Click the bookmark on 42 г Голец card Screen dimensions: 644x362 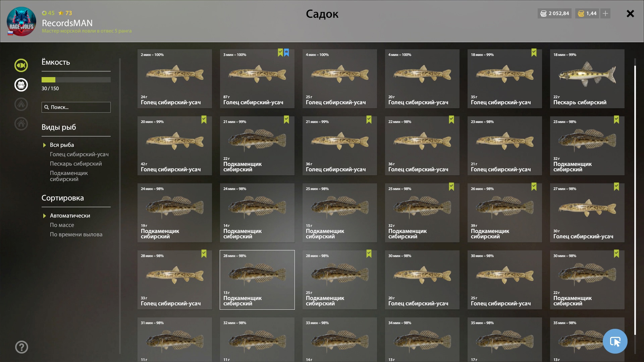tap(204, 120)
